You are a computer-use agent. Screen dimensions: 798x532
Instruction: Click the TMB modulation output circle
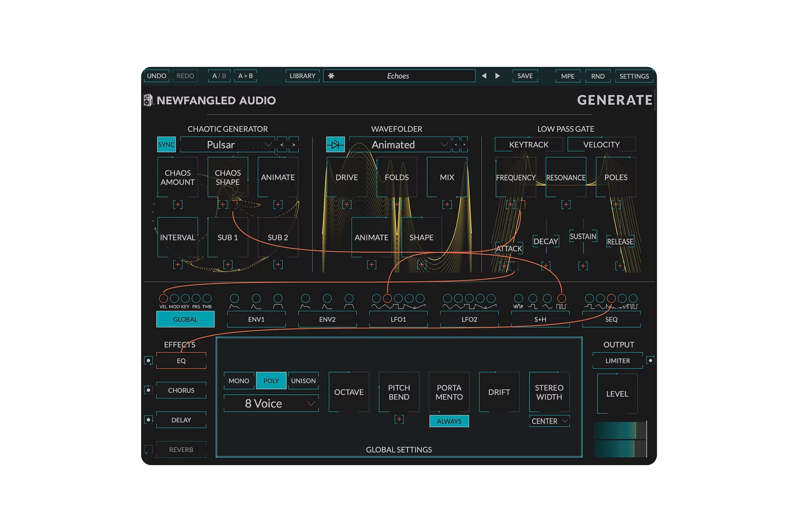(x=207, y=298)
